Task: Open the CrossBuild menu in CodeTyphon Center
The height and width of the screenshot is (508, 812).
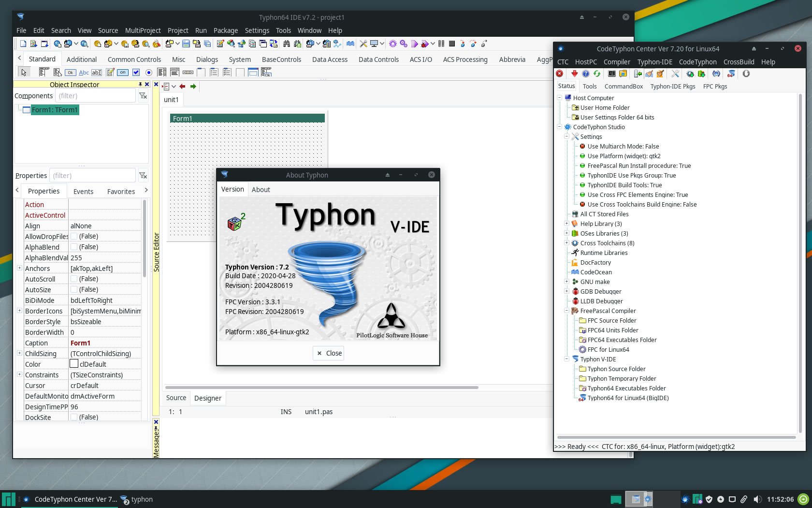Action: (739, 62)
